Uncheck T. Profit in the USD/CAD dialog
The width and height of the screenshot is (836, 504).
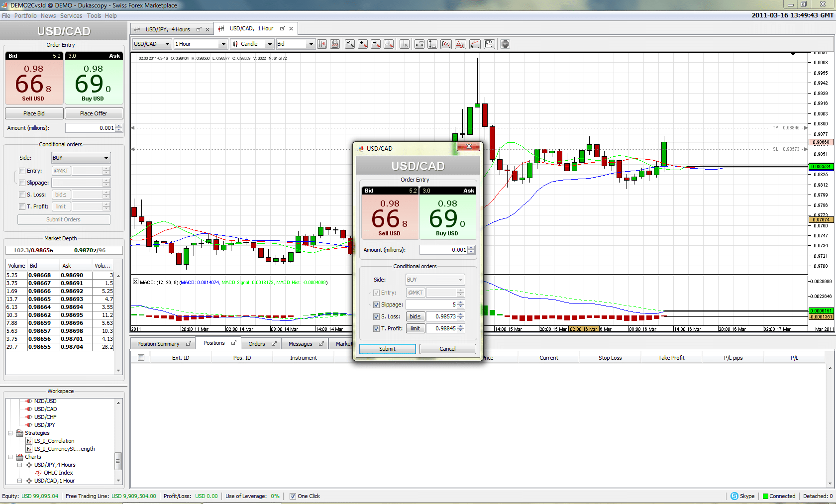click(x=376, y=328)
